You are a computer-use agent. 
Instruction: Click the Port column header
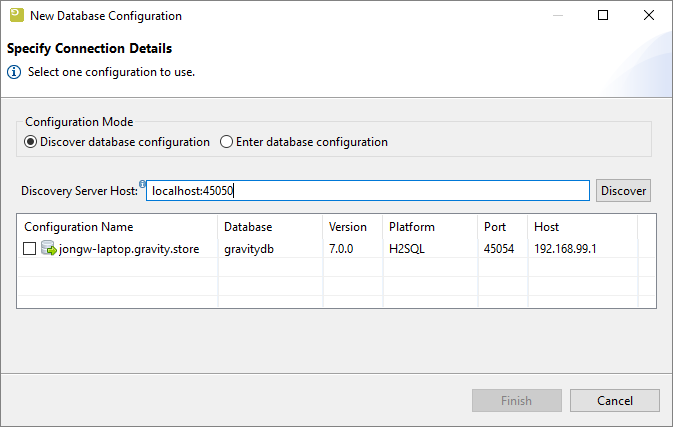pos(502,227)
